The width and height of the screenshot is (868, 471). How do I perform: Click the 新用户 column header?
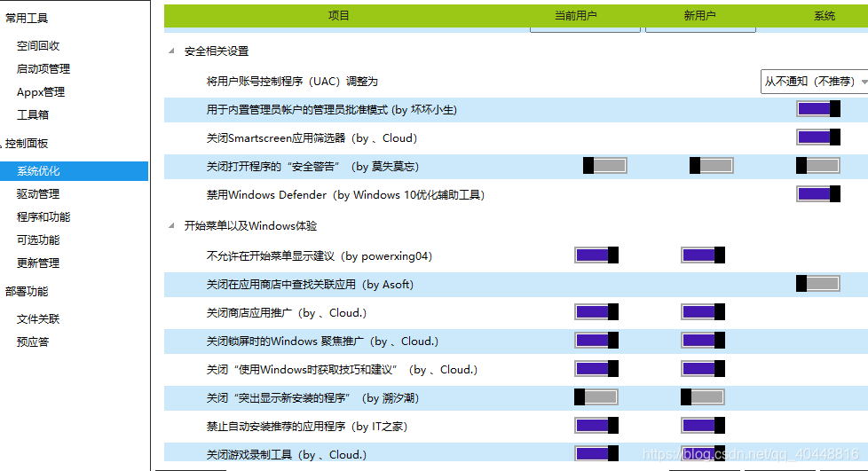pos(699,15)
